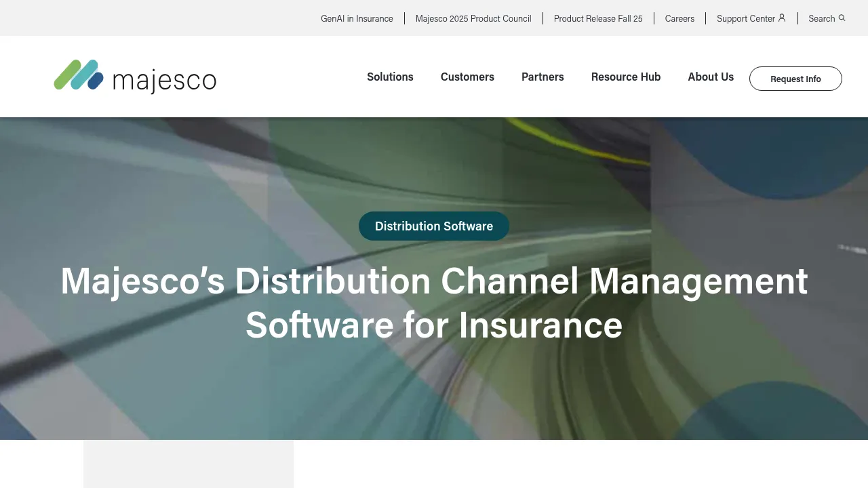Viewport: 868px width, 488px height.
Task: Open Support Center link text
Action: [x=746, y=18]
